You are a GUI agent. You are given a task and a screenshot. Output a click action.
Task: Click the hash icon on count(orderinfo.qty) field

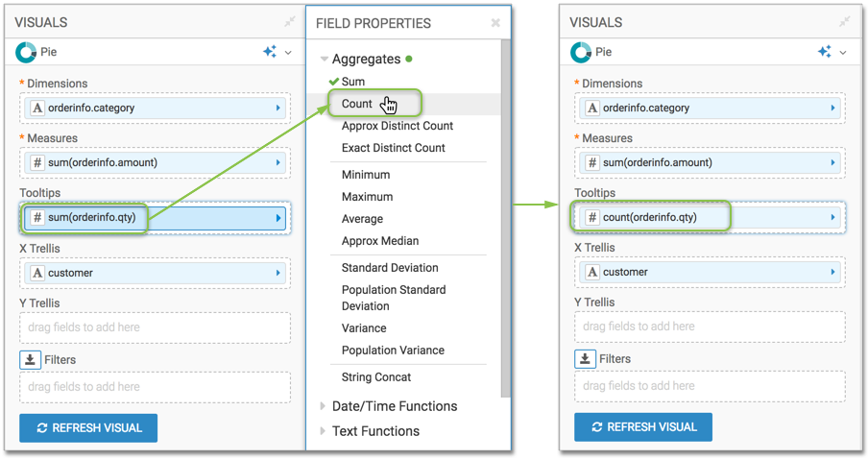[x=592, y=217]
